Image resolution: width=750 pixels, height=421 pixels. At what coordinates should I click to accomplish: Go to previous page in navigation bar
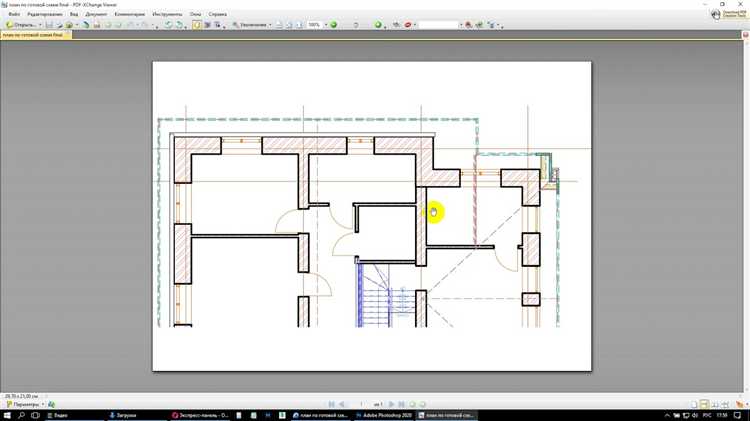[x=343, y=404]
